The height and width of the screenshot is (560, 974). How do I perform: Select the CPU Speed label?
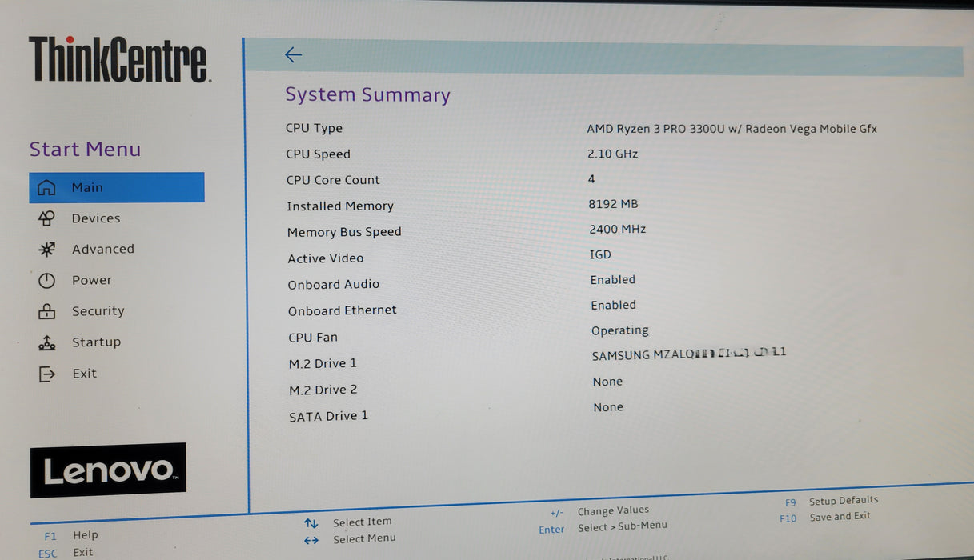click(318, 154)
